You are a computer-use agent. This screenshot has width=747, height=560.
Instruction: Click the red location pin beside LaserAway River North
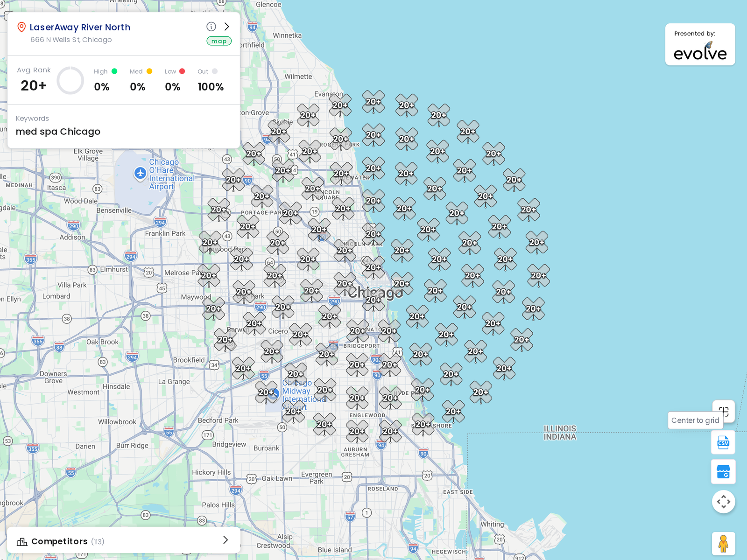(x=21, y=27)
